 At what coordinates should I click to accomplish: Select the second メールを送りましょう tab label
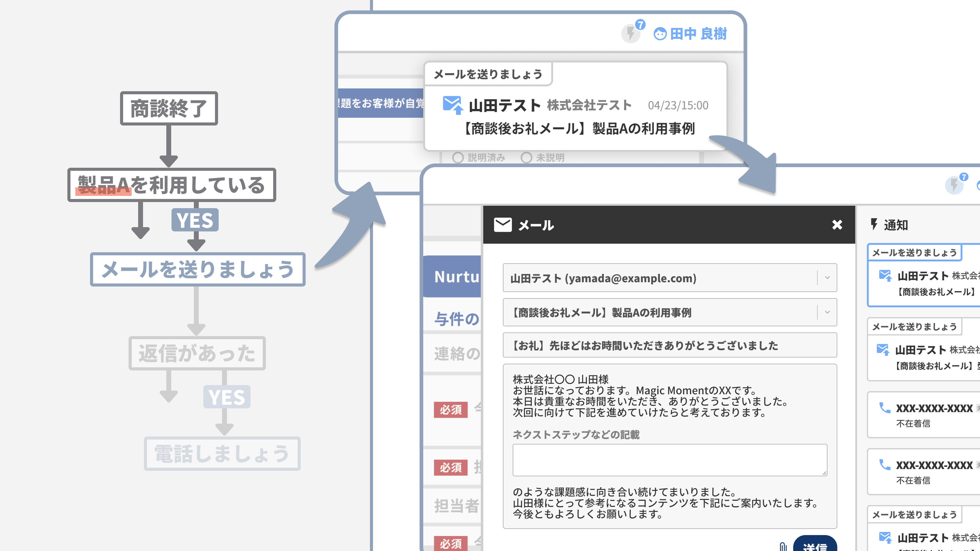914,327
